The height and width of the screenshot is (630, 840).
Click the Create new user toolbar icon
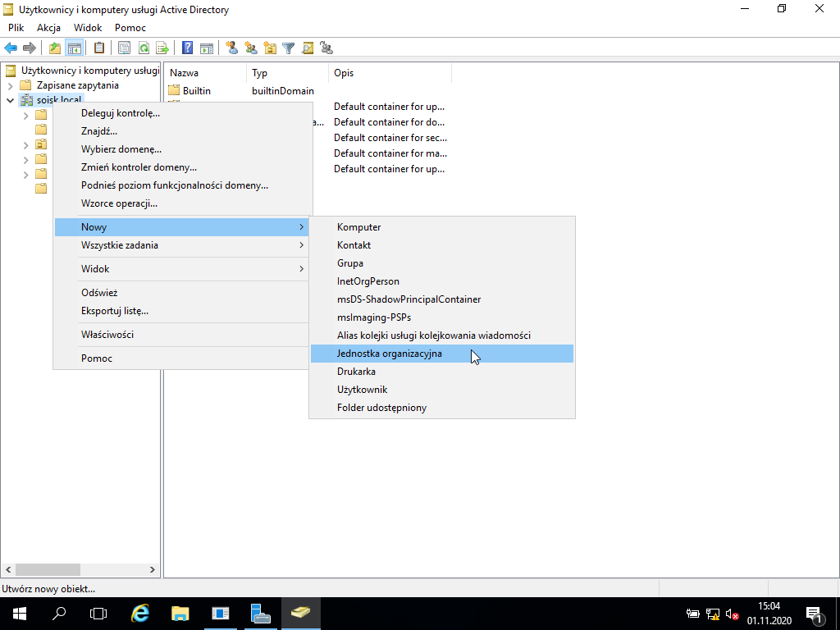[x=232, y=48]
